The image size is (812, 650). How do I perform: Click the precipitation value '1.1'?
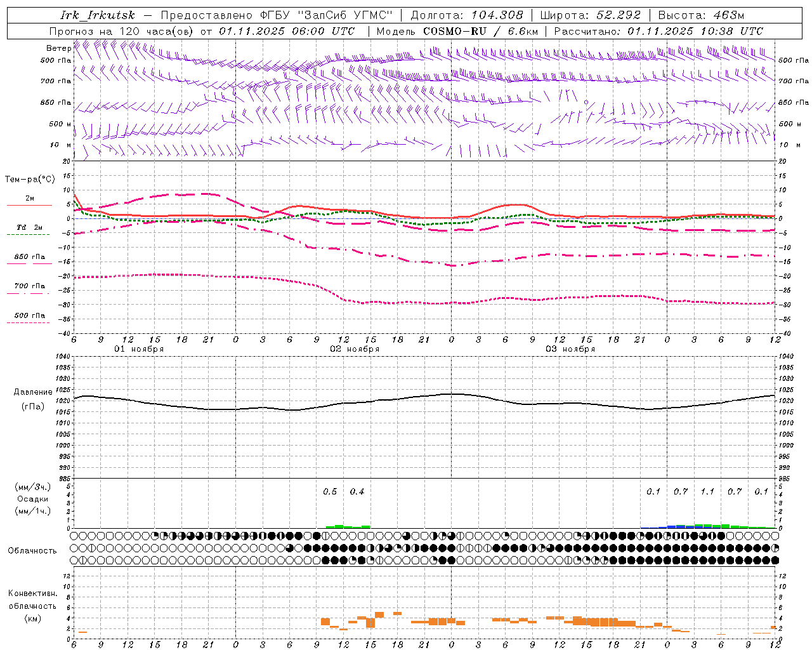click(707, 491)
